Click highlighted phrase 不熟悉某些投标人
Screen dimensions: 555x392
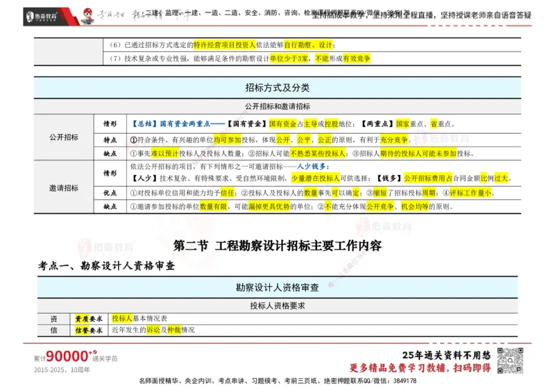click(318, 153)
